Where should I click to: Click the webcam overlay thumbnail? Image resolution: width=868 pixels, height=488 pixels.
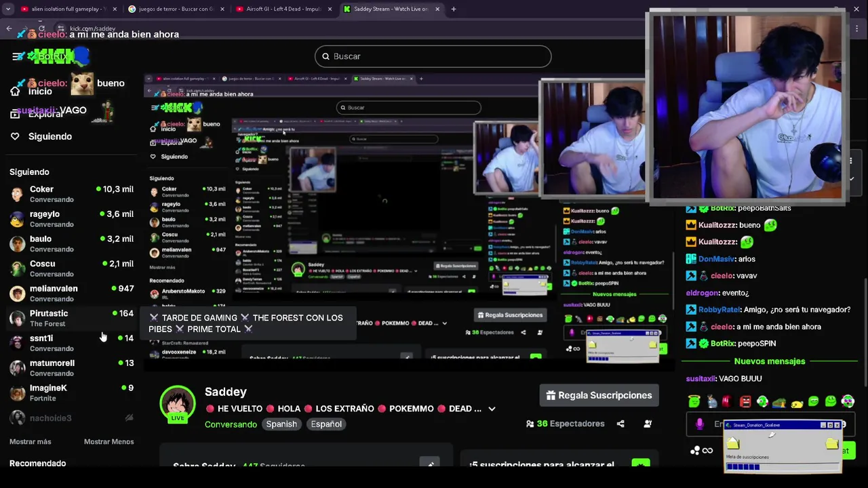748,107
